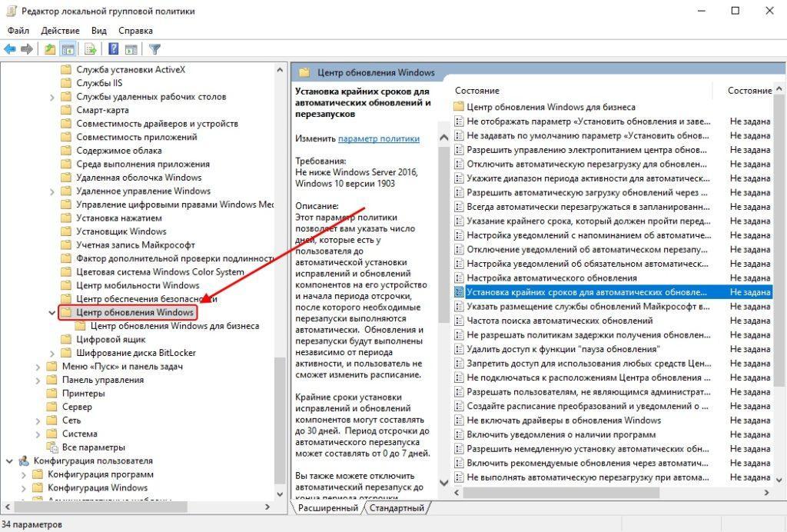Toggle the console tree pane icon

[68, 49]
